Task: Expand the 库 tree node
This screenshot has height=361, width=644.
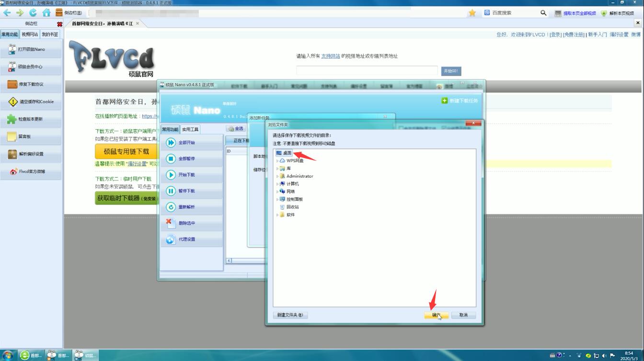Action: click(x=277, y=169)
